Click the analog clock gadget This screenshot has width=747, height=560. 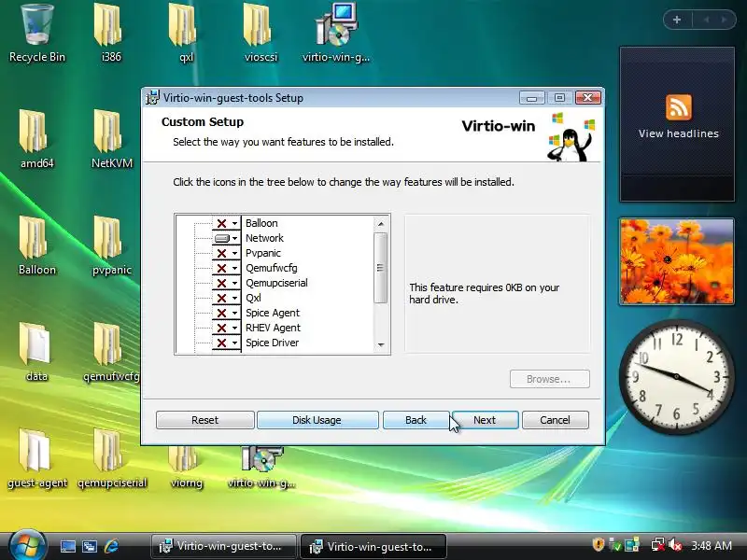[676, 377]
